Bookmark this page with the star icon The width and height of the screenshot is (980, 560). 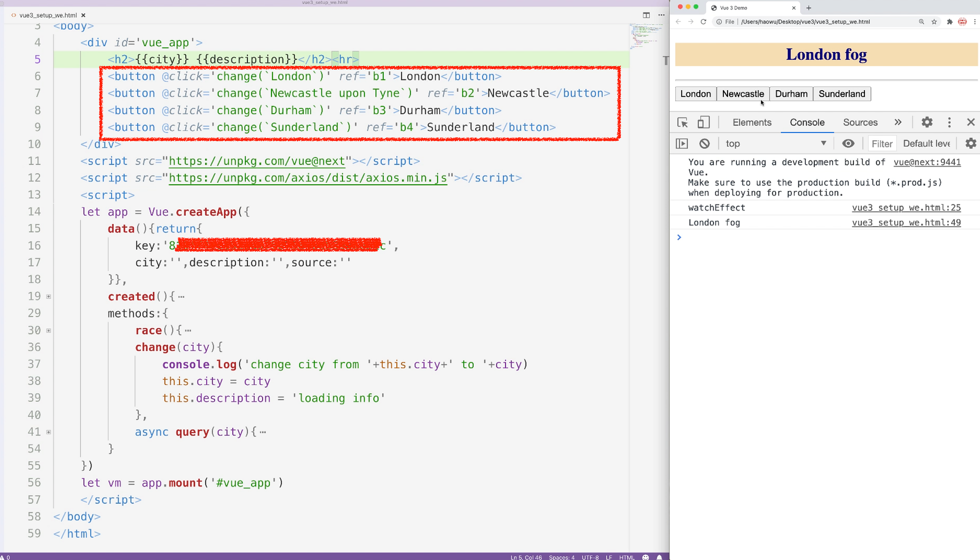pyautogui.click(x=934, y=22)
